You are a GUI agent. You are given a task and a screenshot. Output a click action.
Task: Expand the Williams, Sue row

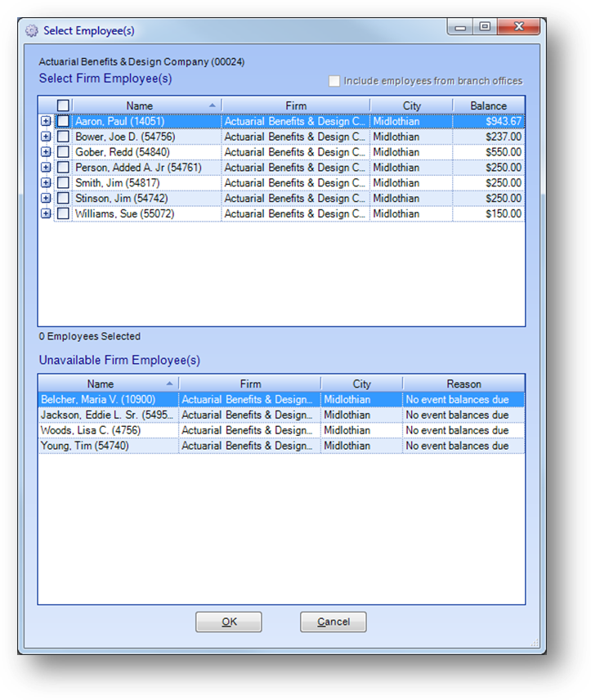click(x=46, y=213)
